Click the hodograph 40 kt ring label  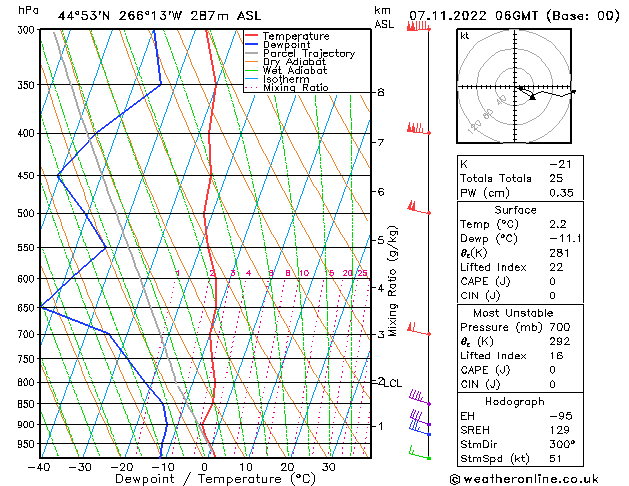point(501,101)
